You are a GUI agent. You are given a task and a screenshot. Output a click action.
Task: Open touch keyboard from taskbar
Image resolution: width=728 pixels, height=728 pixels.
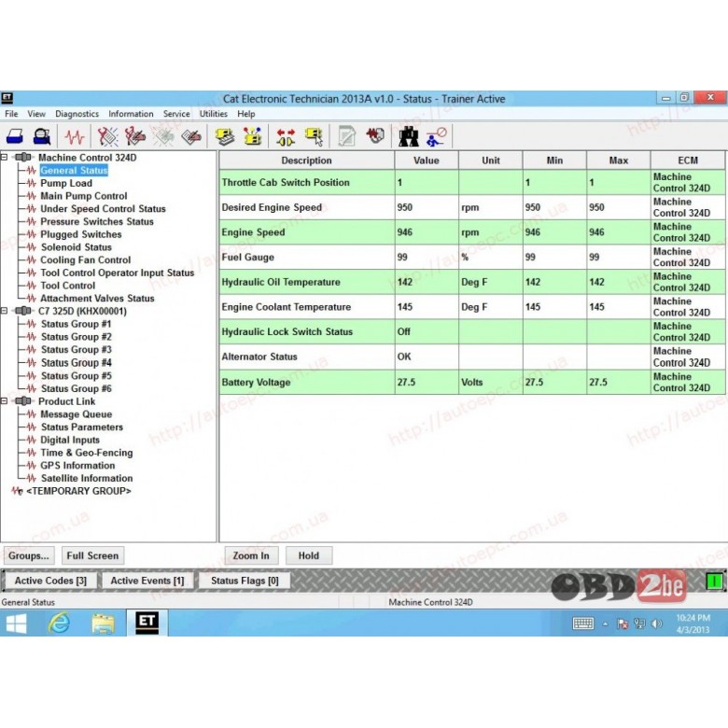[582, 623]
